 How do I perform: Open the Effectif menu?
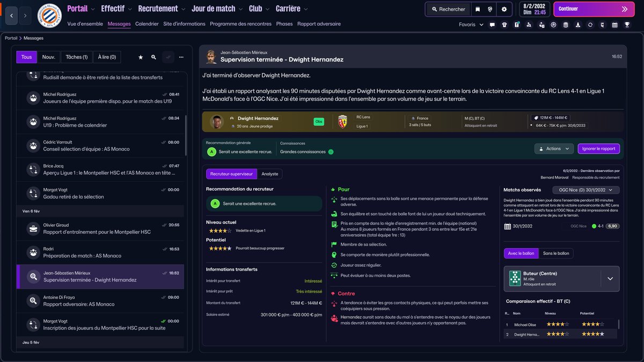point(113,9)
